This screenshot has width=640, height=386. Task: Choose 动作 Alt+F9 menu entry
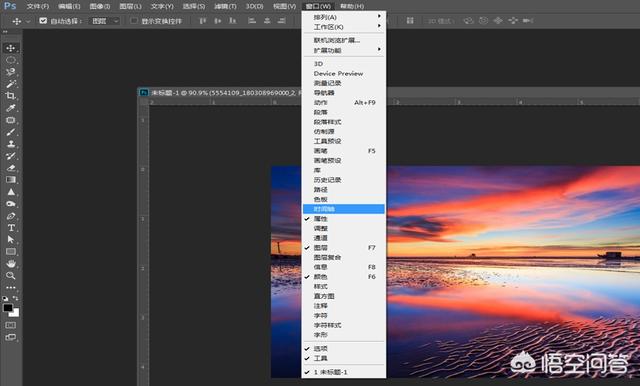[344, 102]
